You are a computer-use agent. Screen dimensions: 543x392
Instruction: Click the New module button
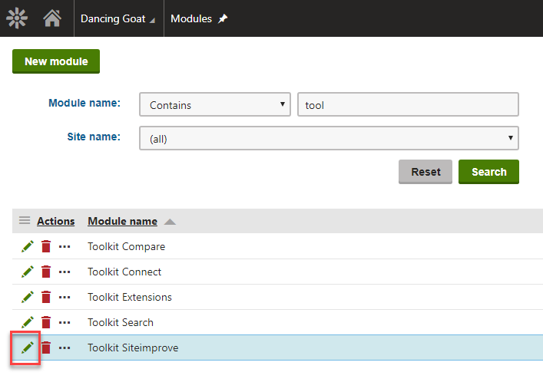click(x=56, y=61)
